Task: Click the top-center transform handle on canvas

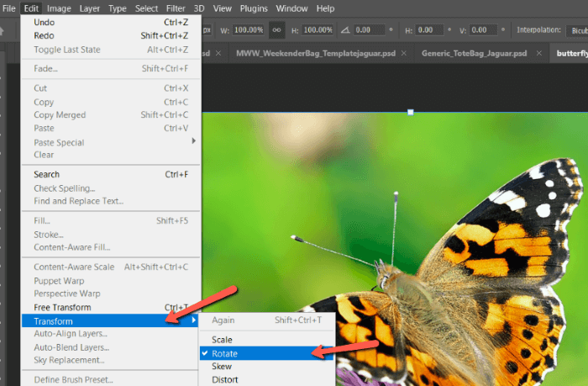Action: point(410,112)
